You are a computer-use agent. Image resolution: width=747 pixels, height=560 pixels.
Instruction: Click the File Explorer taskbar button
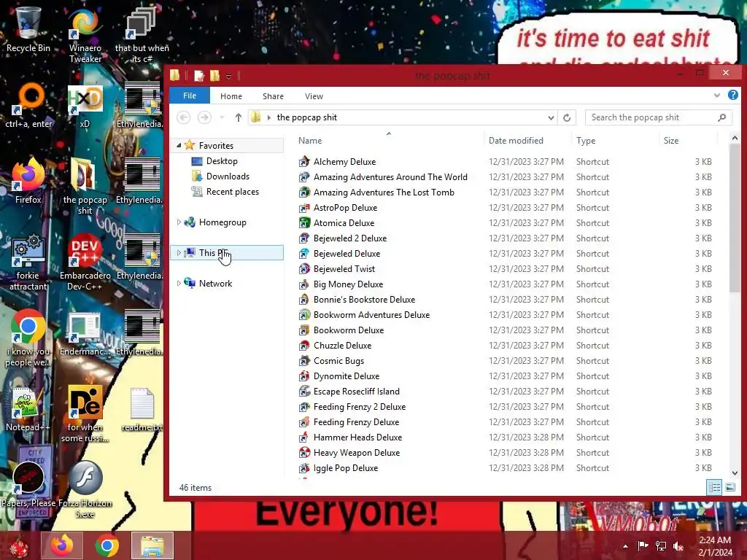tap(152, 545)
